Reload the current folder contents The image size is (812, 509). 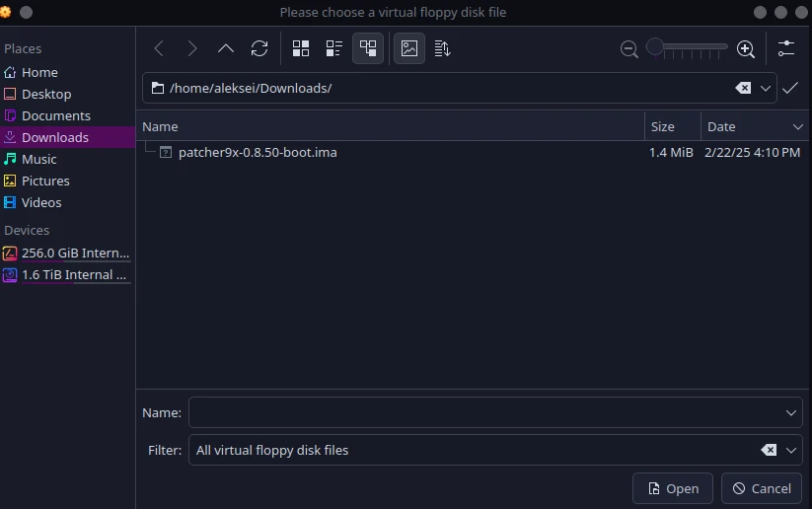pos(259,48)
